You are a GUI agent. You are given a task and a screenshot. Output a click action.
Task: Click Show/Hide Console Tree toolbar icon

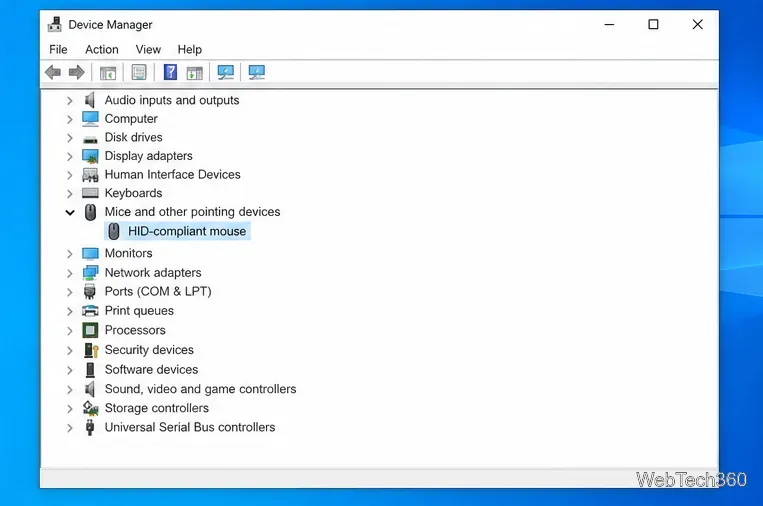[x=108, y=72]
